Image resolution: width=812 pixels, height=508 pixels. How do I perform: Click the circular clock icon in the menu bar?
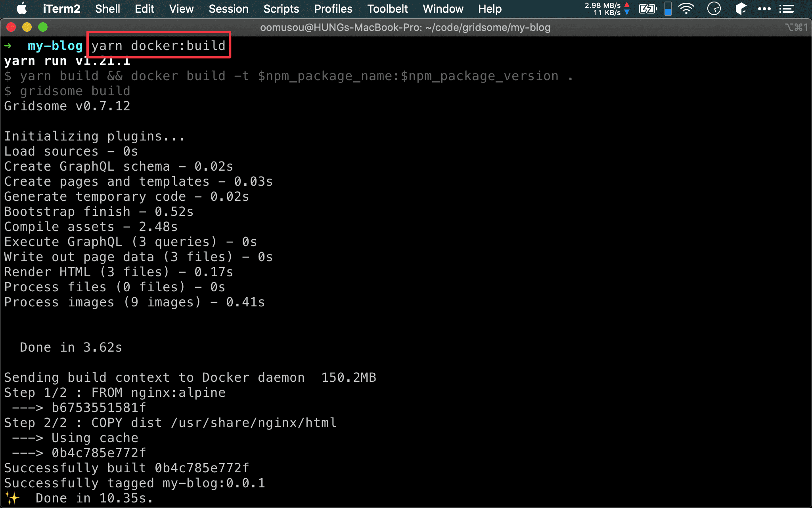714,9
